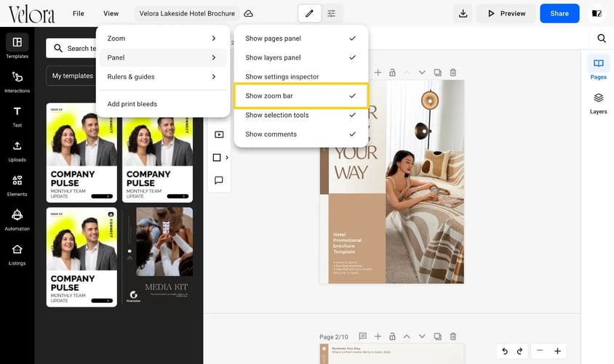Screen dimensions: 614x364
Task: Select the hotel brochure page 1 canvas
Action: [392, 182]
